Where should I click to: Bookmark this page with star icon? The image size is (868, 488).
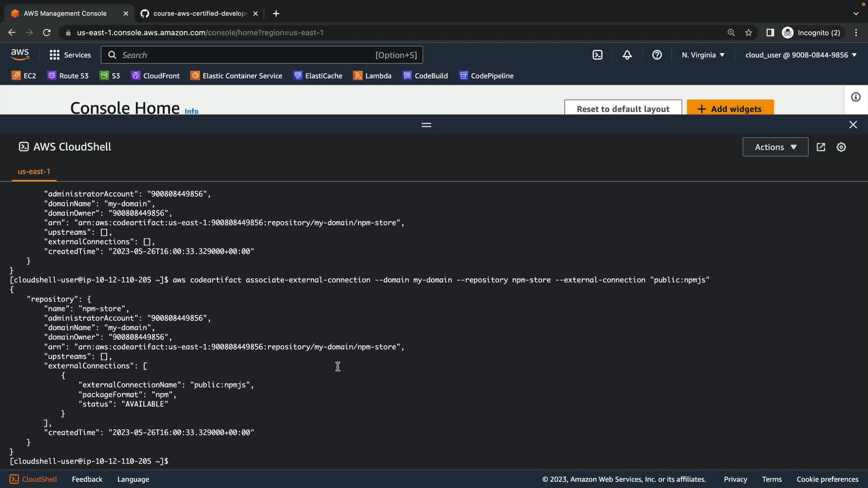749,33
